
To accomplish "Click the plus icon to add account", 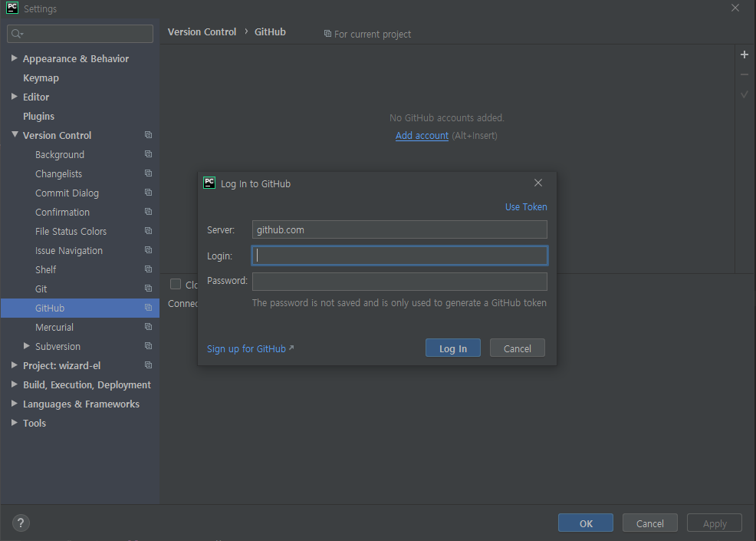I will point(744,54).
